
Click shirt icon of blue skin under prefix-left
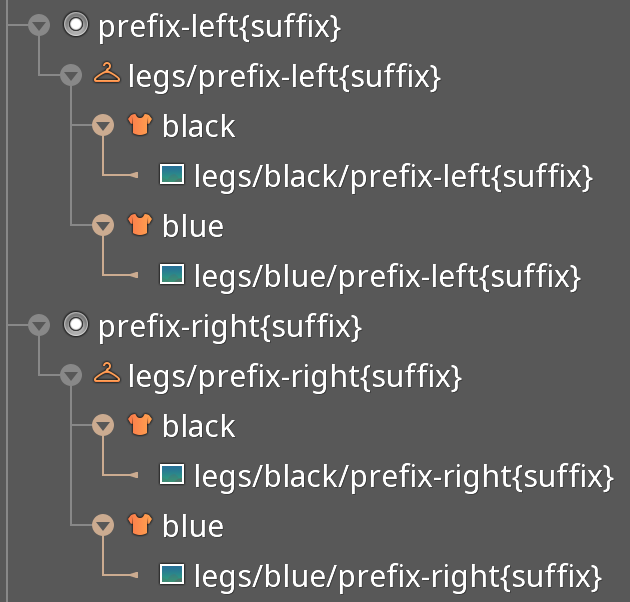(x=140, y=224)
